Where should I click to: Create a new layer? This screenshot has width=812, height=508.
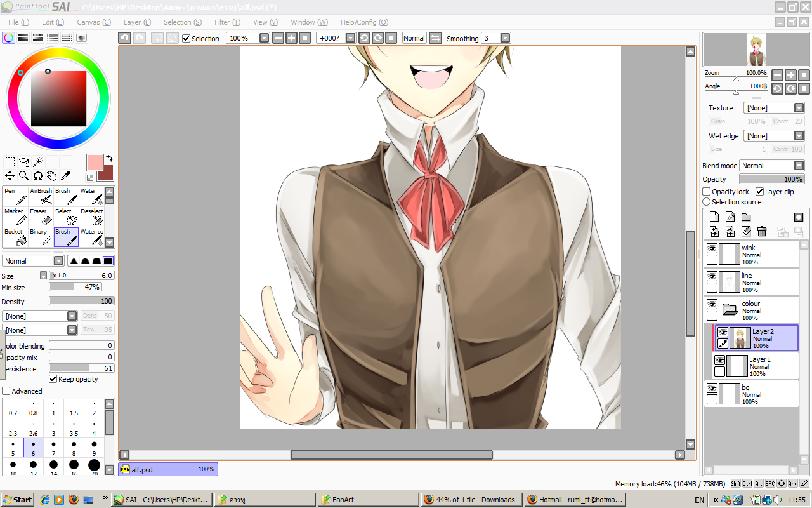[x=714, y=217]
